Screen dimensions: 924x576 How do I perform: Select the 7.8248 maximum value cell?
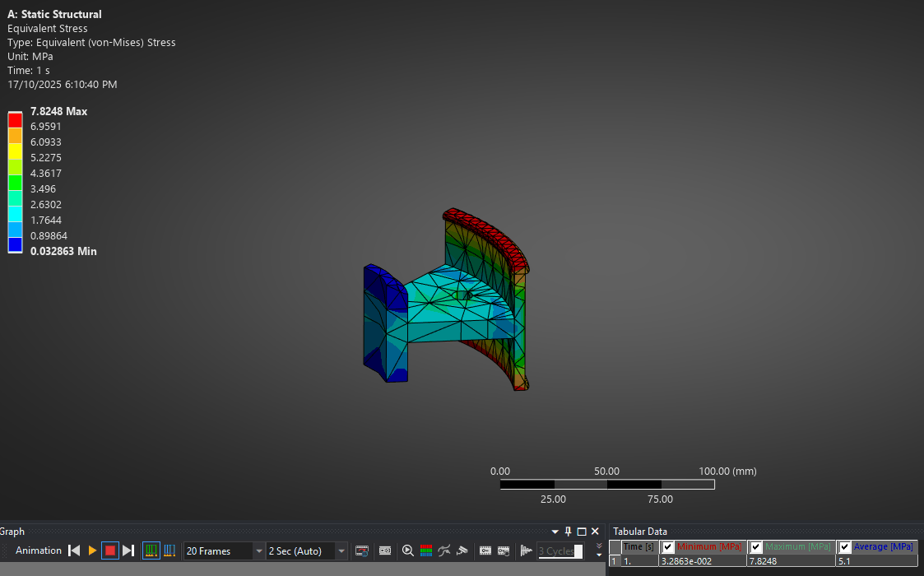792,561
